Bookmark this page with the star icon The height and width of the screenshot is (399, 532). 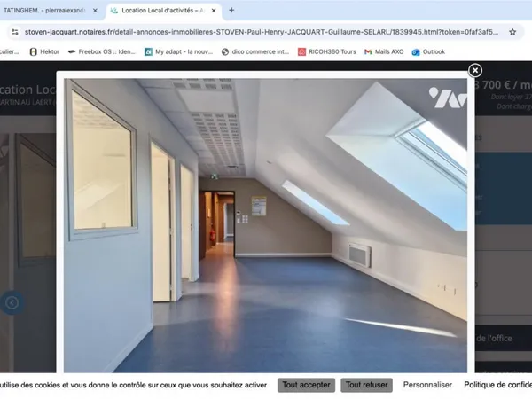tap(512, 32)
